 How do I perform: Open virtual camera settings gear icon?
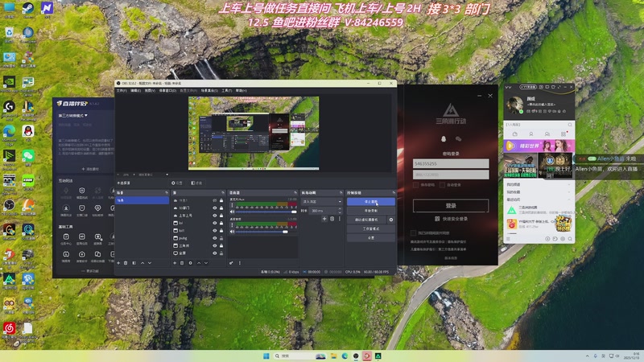[x=391, y=220]
